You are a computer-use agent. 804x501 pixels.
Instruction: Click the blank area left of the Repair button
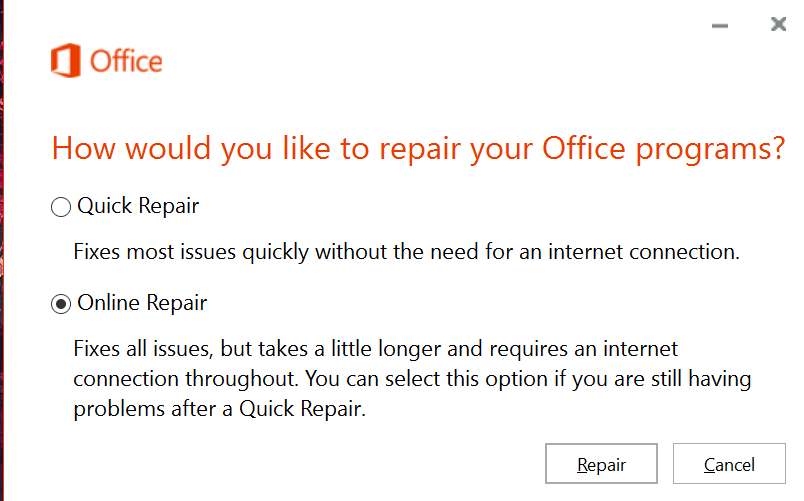[x=300, y=464]
